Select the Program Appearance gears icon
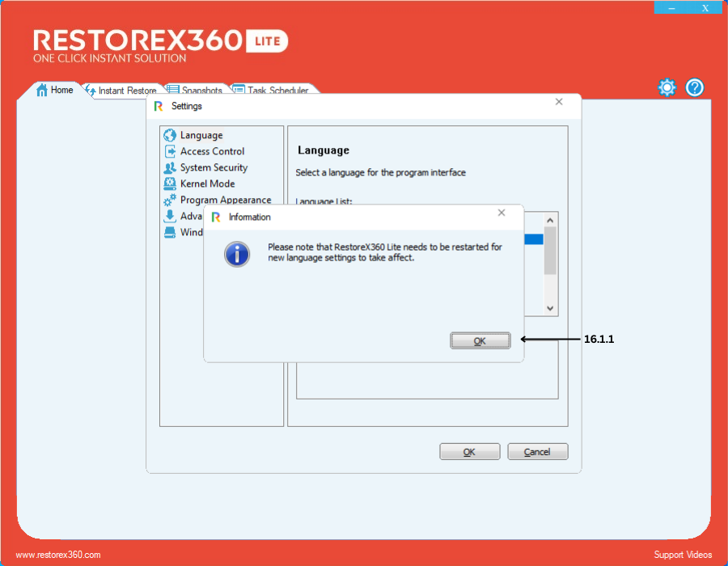This screenshot has height=566, width=728. click(170, 201)
